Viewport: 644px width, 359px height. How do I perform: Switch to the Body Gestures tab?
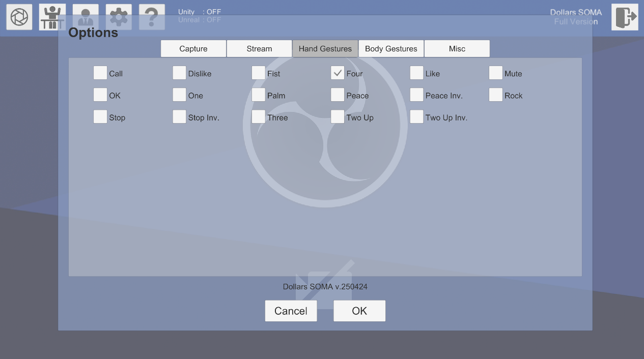coord(391,49)
